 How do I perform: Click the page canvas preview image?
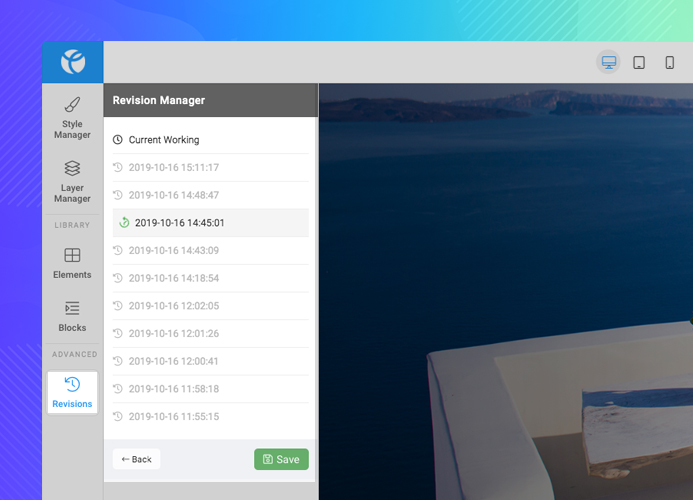(x=505, y=290)
